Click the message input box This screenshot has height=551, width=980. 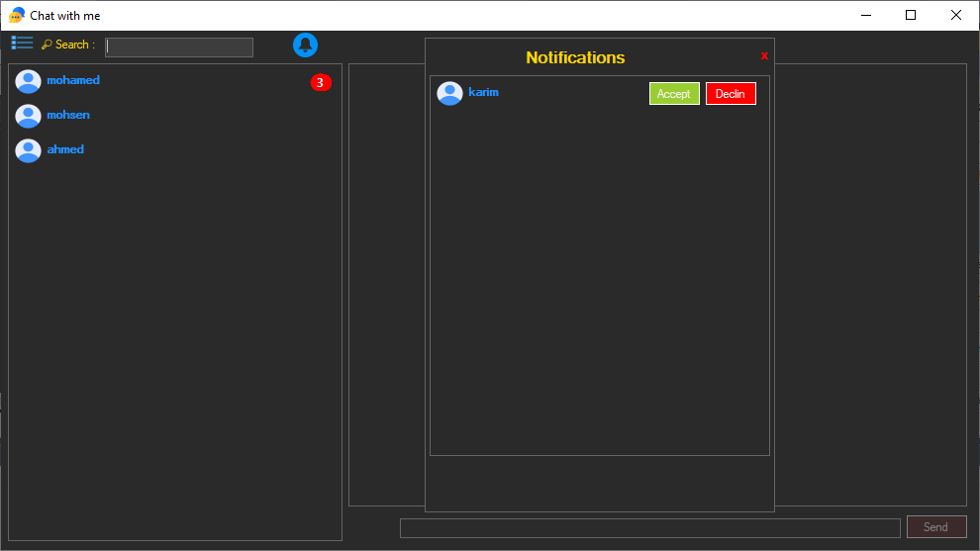pos(649,528)
